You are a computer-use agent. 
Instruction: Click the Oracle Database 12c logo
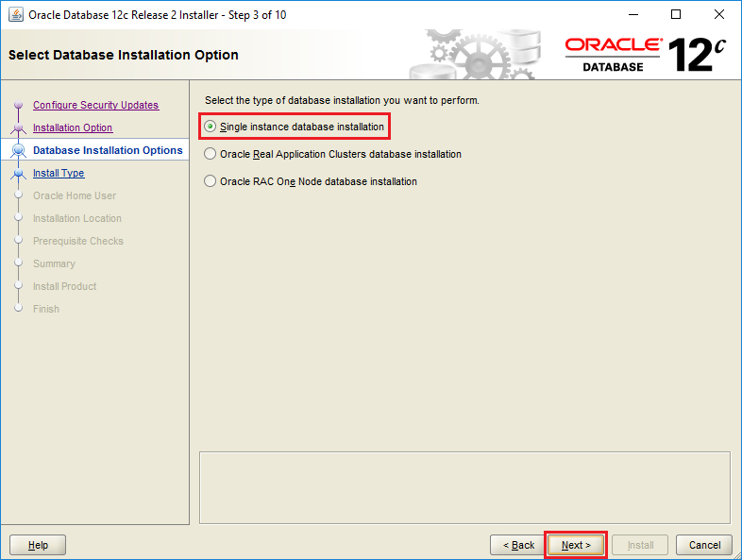(646, 55)
